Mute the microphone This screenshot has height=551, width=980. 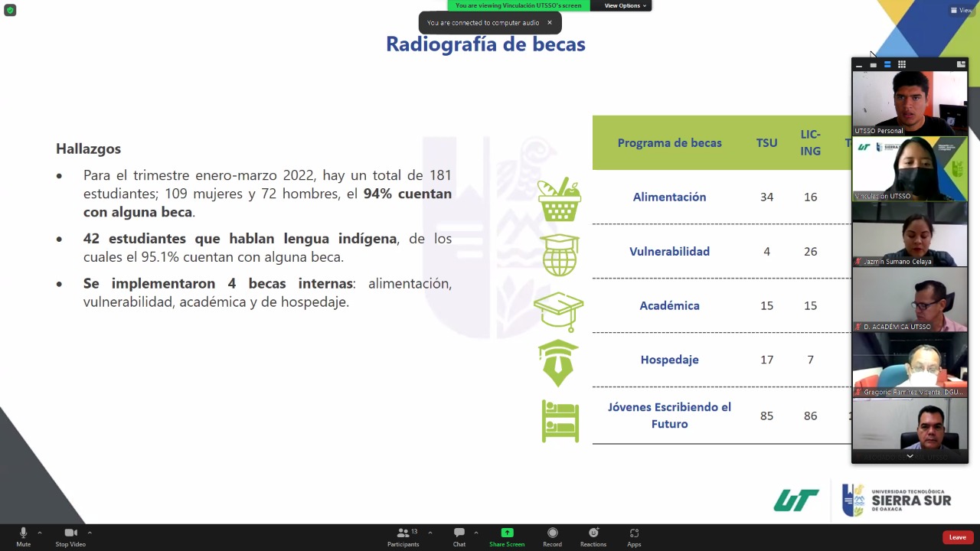(23, 536)
